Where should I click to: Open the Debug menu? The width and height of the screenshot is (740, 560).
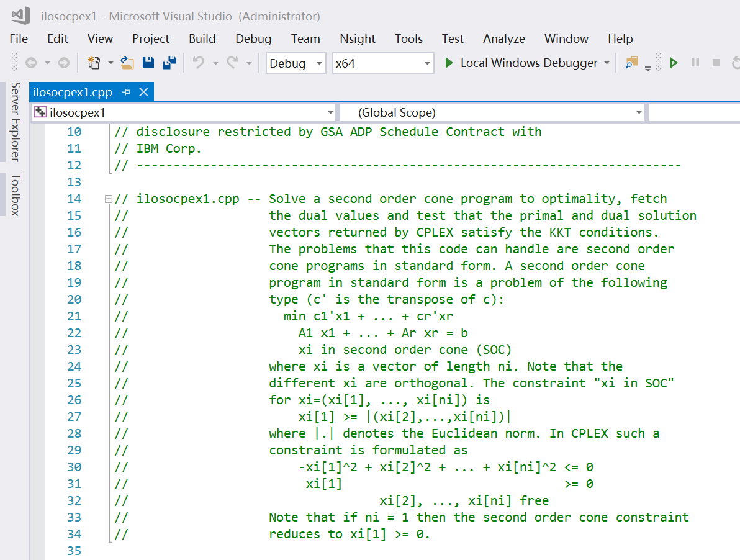[x=253, y=38]
